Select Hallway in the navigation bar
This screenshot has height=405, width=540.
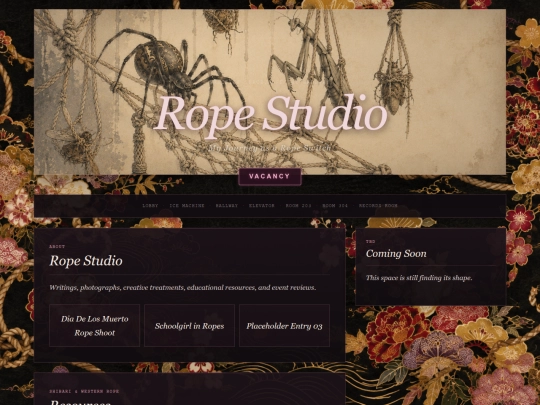point(227,206)
